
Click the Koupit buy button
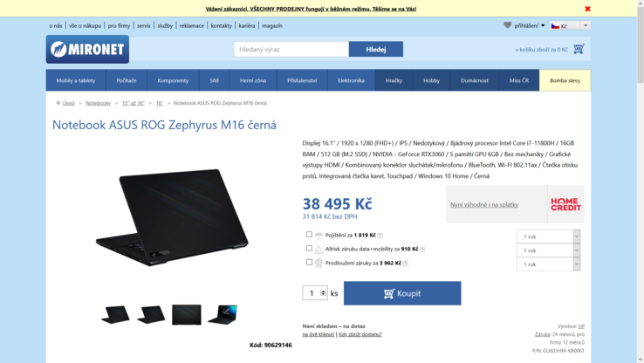[402, 293]
